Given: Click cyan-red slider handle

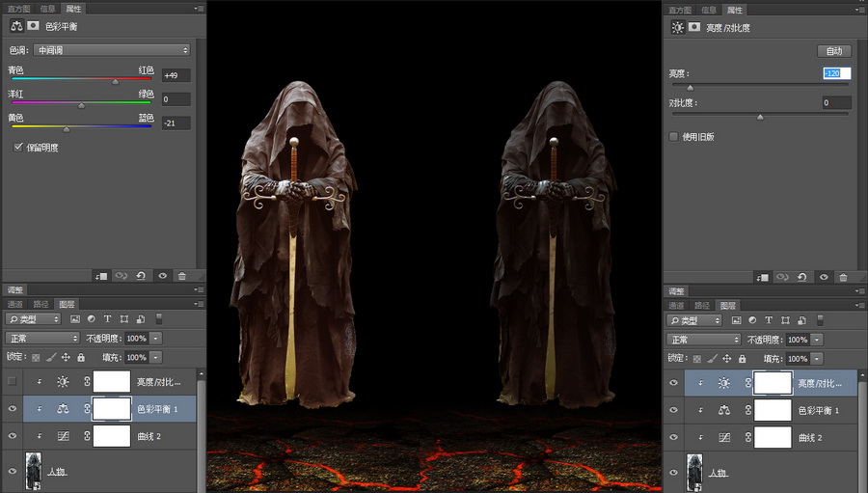Looking at the screenshot, I should pyautogui.click(x=115, y=81).
